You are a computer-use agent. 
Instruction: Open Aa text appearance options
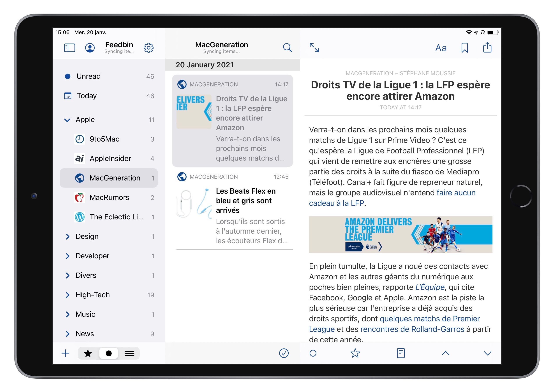tap(441, 48)
